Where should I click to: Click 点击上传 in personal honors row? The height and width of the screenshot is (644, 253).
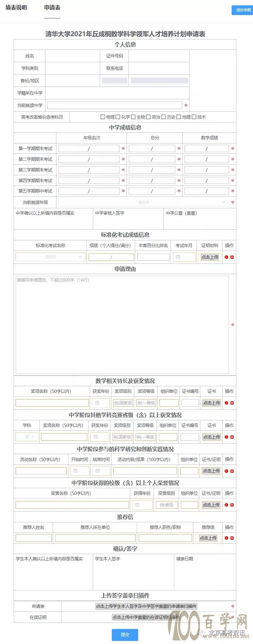click(211, 505)
